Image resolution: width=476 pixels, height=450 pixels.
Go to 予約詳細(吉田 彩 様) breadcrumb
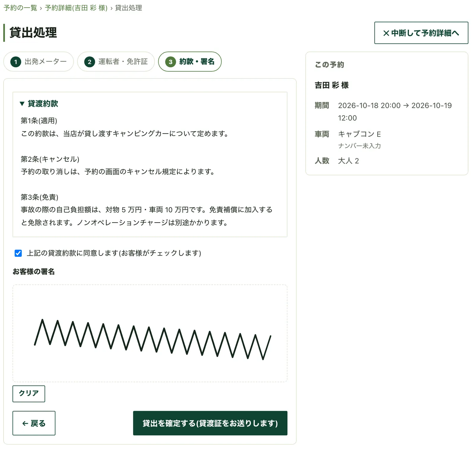coord(76,8)
